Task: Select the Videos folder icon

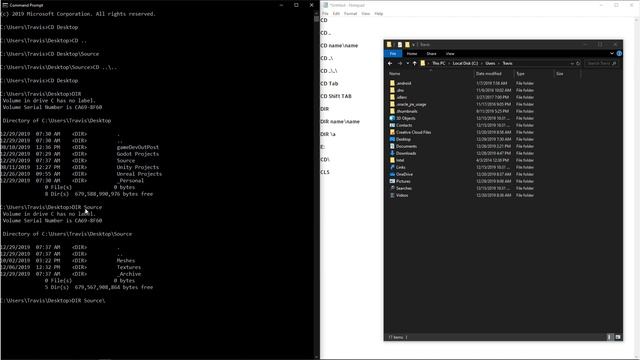Action: tap(392, 196)
